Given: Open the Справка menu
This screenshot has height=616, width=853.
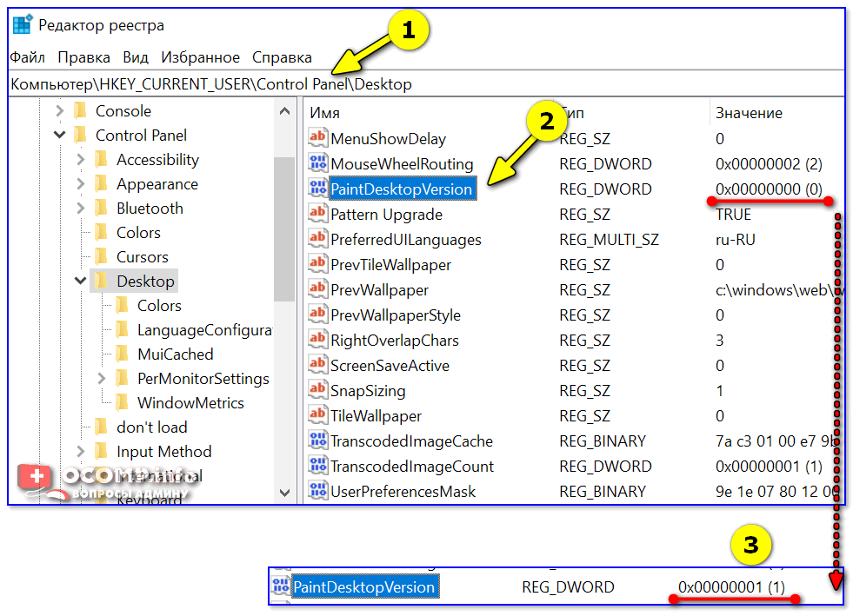Looking at the screenshot, I should [x=282, y=57].
